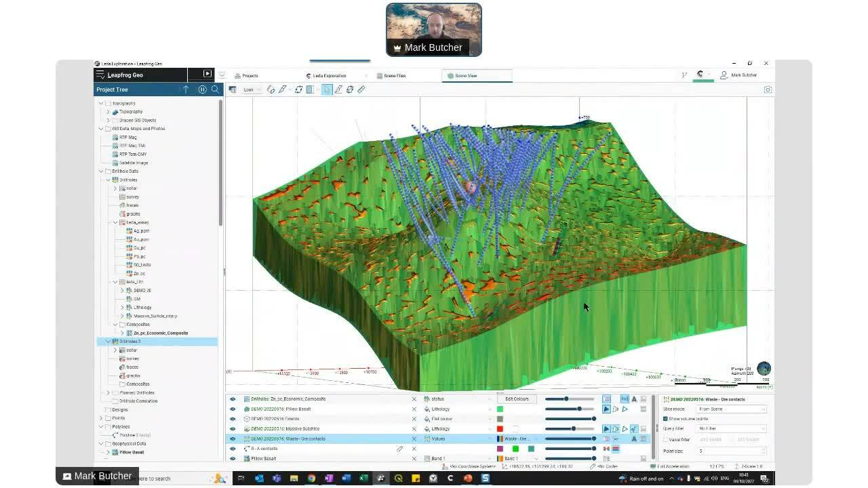
Task: Enable the Value filter checkbox
Action: (665, 440)
